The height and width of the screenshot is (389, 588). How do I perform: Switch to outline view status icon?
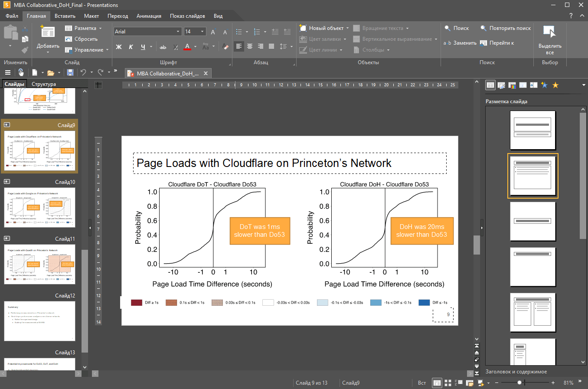459,383
